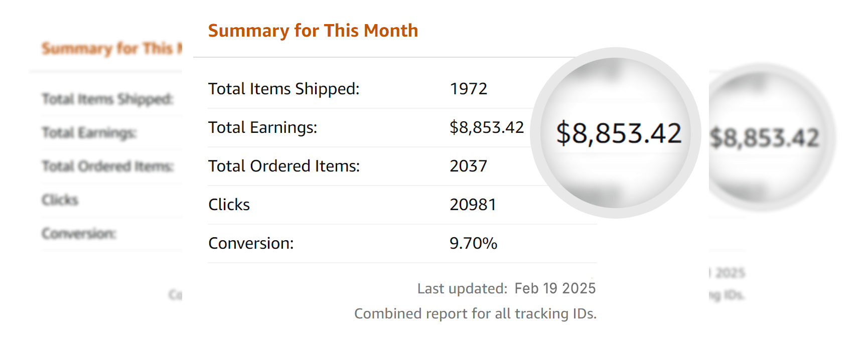Image resolution: width=868 pixels, height=337 pixels.
Task: Select the Total Ordered Items label
Action: click(x=284, y=166)
